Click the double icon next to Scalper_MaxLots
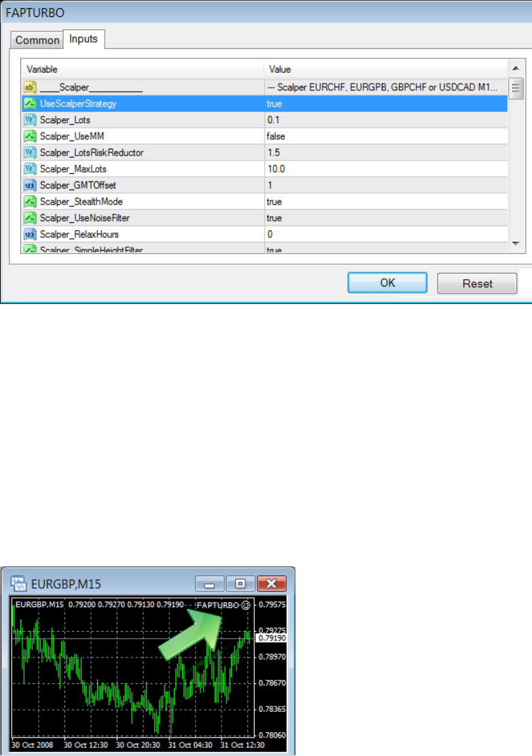The image size is (532, 756). (x=30, y=169)
